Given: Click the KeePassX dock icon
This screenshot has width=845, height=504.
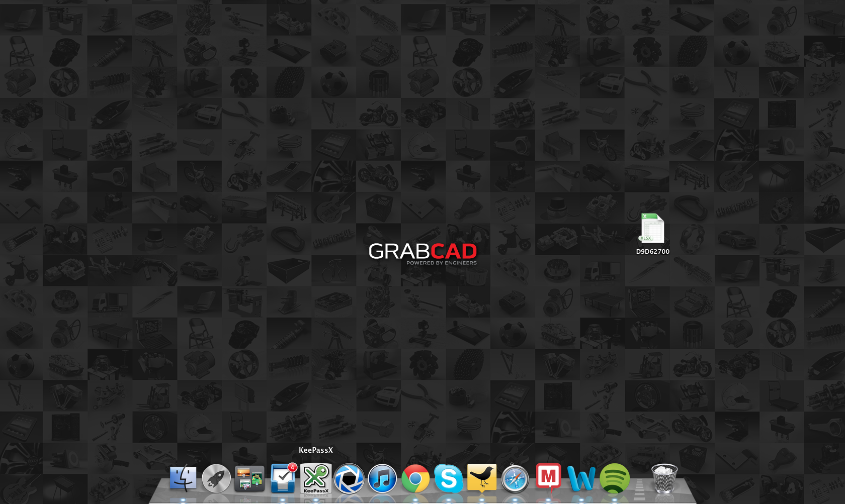Looking at the screenshot, I should (x=316, y=478).
